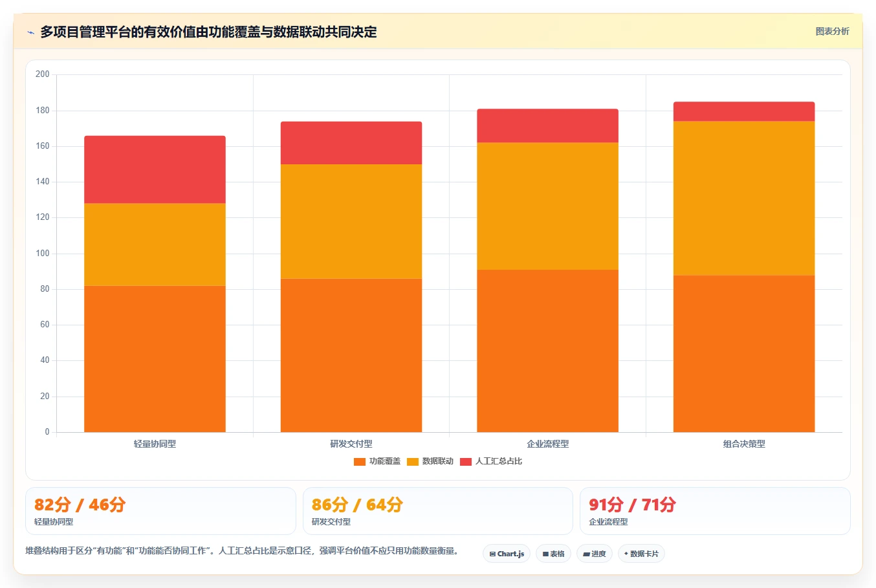Click the 82分 / 46分 score card
The height and width of the screenshot is (588, 876).
(x=160, y=511)
